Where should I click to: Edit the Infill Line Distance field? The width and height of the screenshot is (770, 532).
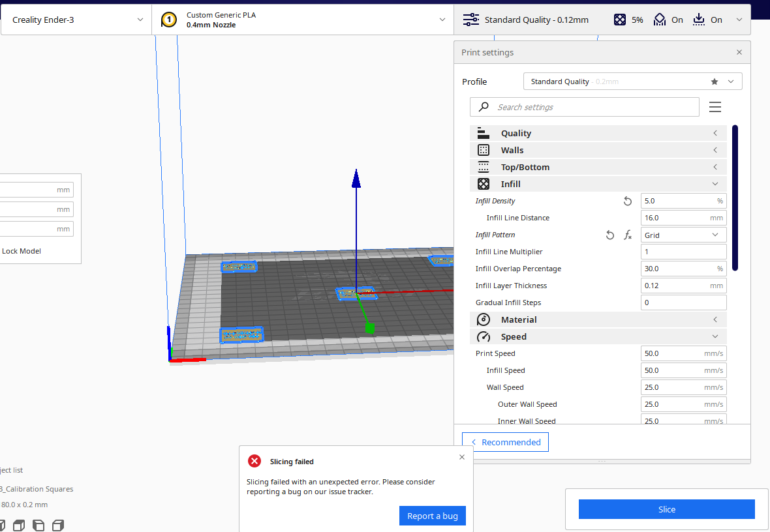683,218
